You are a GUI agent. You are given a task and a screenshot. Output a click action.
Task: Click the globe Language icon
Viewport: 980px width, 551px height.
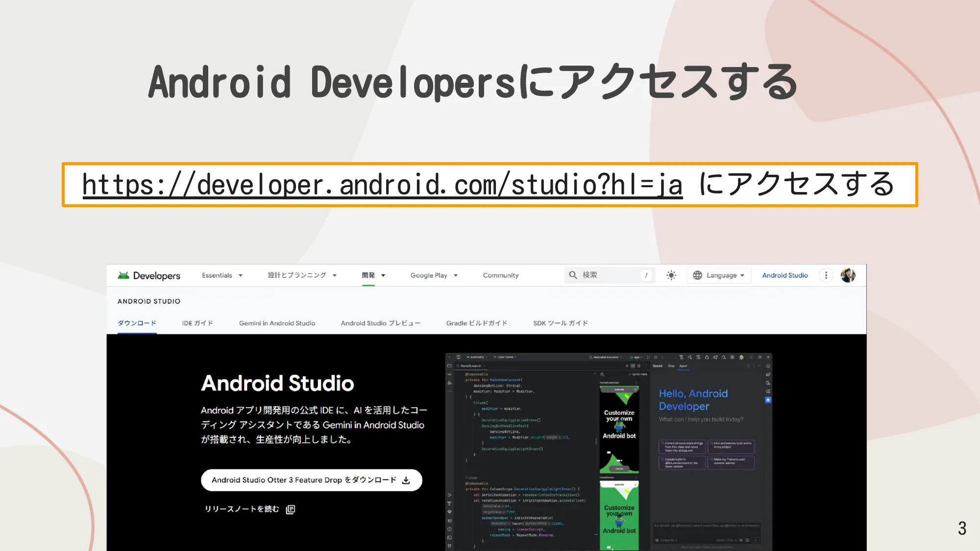(698, 275)
